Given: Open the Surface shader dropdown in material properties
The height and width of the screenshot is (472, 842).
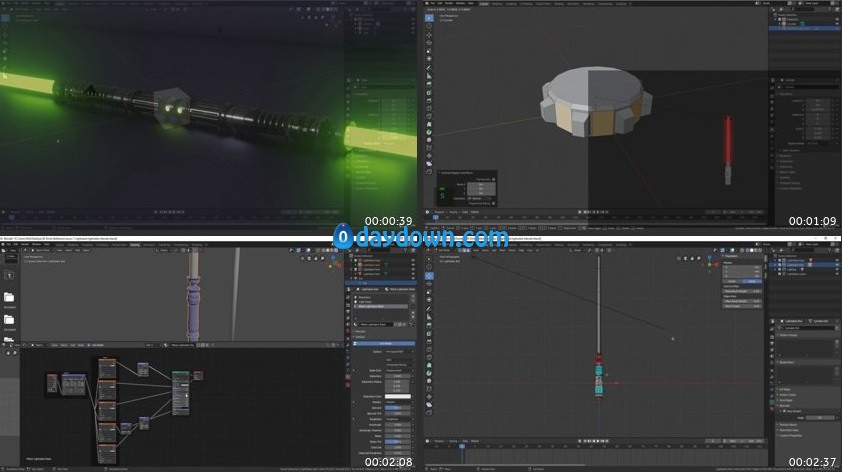Looking at the screenshot, I should (400, 352).
